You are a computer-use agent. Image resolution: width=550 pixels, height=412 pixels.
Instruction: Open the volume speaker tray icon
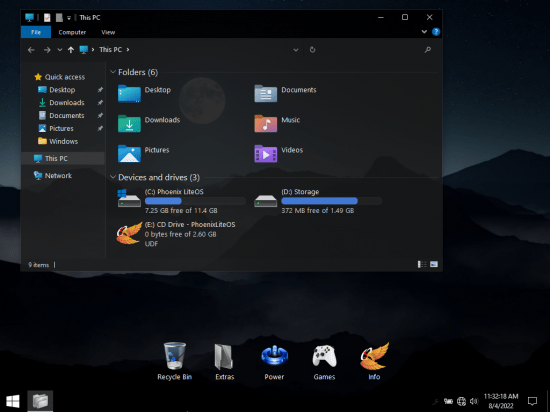pos(474,401)
